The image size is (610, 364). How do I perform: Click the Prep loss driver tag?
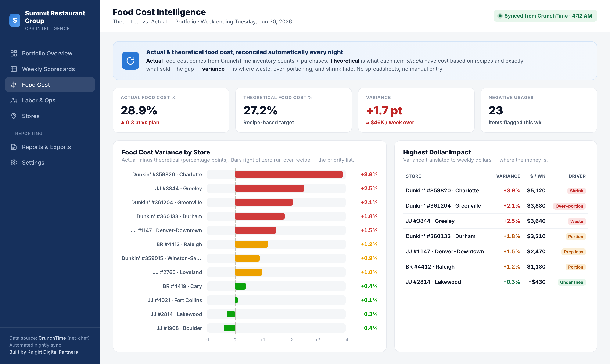point(573,252)
